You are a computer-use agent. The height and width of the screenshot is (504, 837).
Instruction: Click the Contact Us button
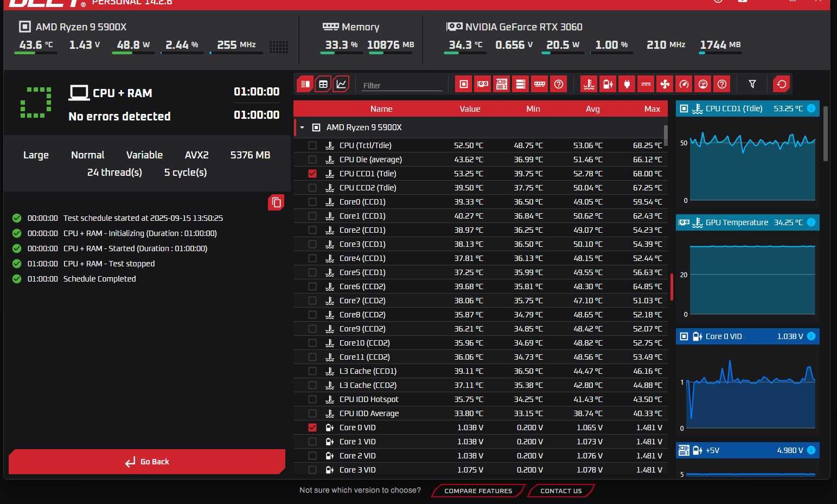561,491
